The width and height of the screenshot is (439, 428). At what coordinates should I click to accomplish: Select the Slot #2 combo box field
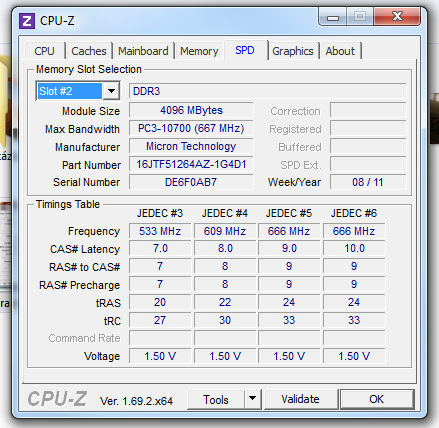[x=78, y=91]
